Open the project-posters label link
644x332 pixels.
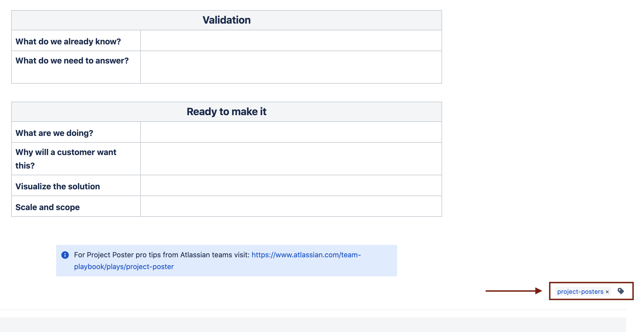(580, 292)
